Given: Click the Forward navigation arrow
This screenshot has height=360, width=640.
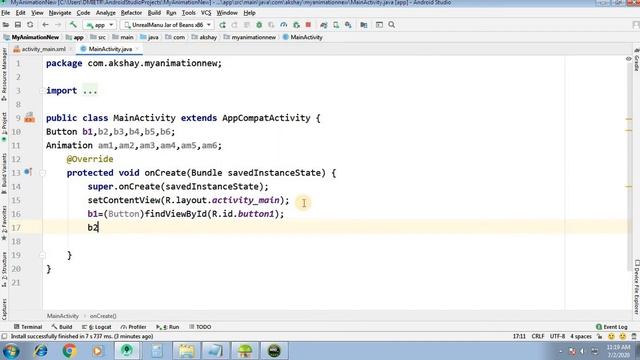Looking at the screenshot, I should coord(58,25).
